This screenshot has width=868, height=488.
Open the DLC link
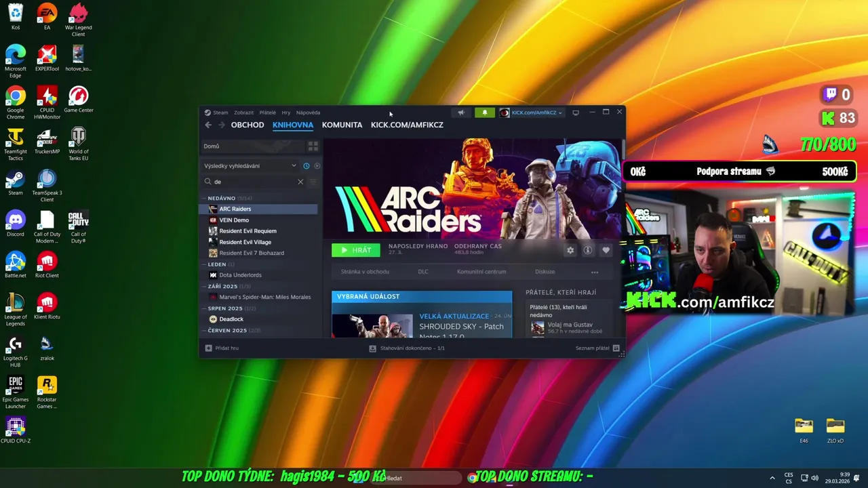[x=423, y=272]
